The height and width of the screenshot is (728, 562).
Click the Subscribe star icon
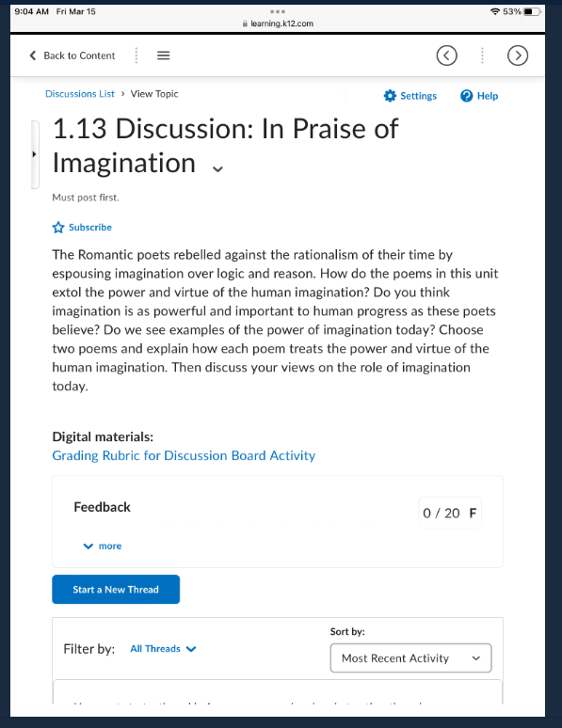tap(58, 228)
